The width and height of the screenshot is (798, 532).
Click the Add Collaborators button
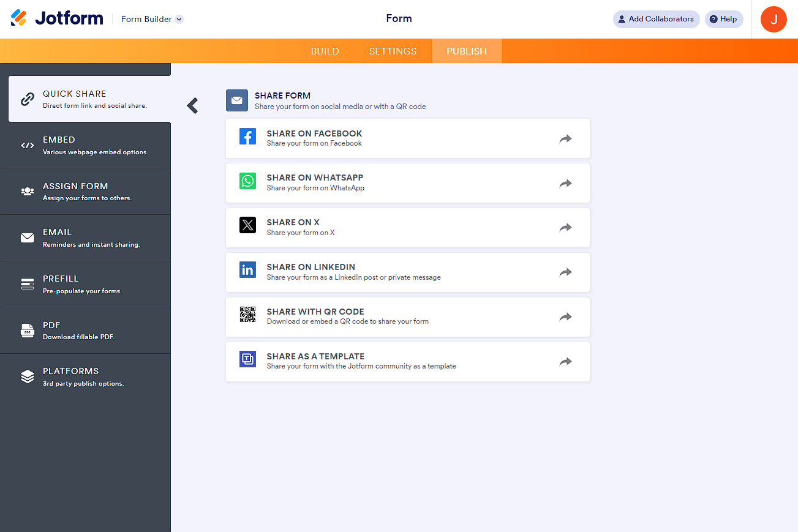pos(656,19)
